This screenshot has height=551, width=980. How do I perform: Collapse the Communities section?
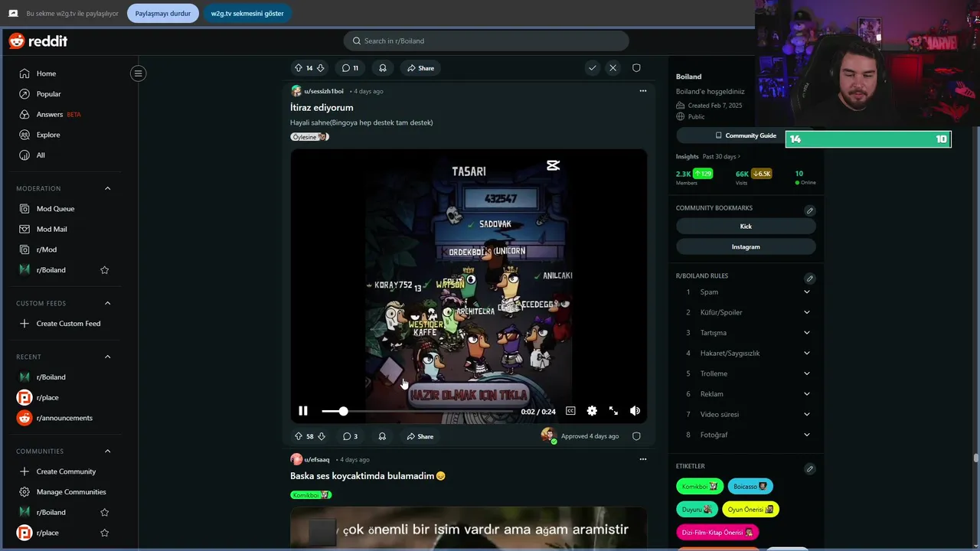(107, 452)
